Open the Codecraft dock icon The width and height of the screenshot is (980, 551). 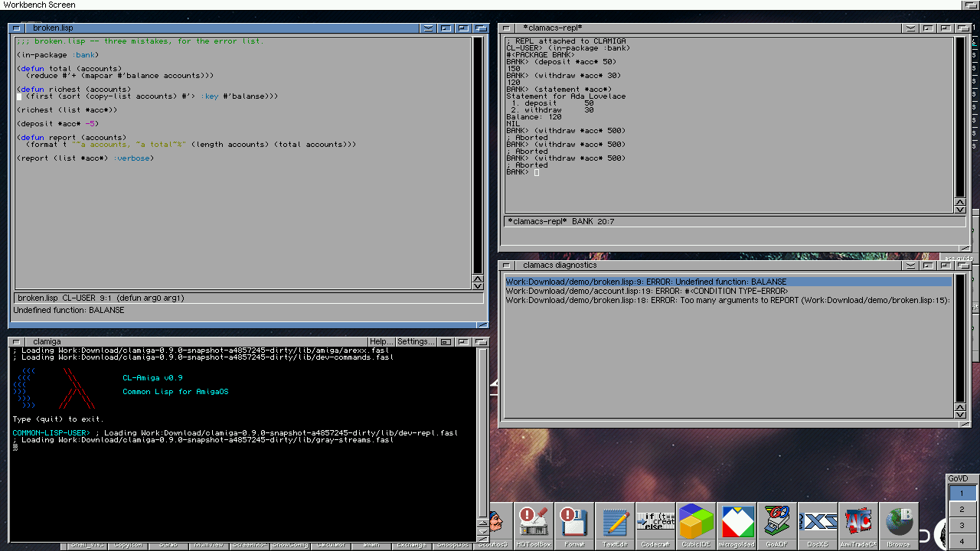[655, 526]
